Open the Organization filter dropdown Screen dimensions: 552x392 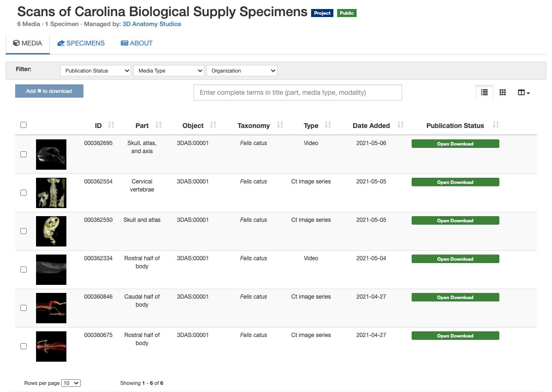(x=242, y=71)
